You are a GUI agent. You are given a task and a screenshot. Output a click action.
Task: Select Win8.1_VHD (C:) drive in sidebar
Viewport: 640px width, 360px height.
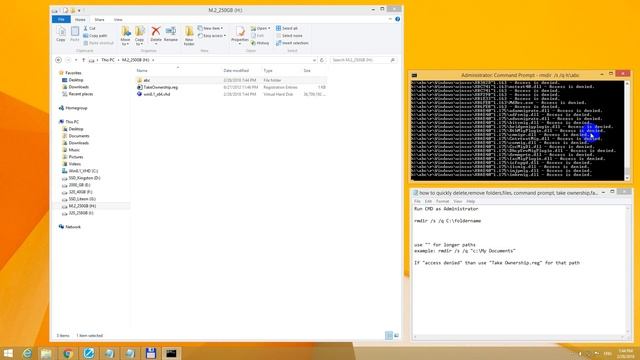click(83, 171)
